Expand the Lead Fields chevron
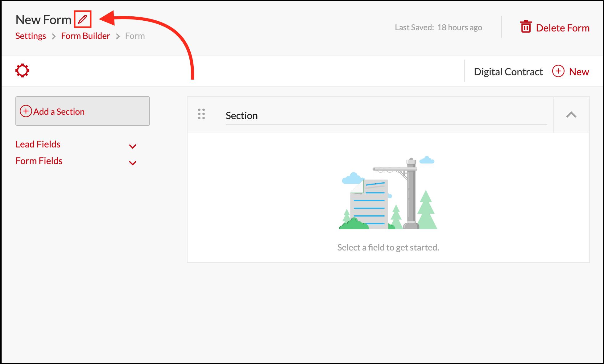604x364 pixels. 133,146
